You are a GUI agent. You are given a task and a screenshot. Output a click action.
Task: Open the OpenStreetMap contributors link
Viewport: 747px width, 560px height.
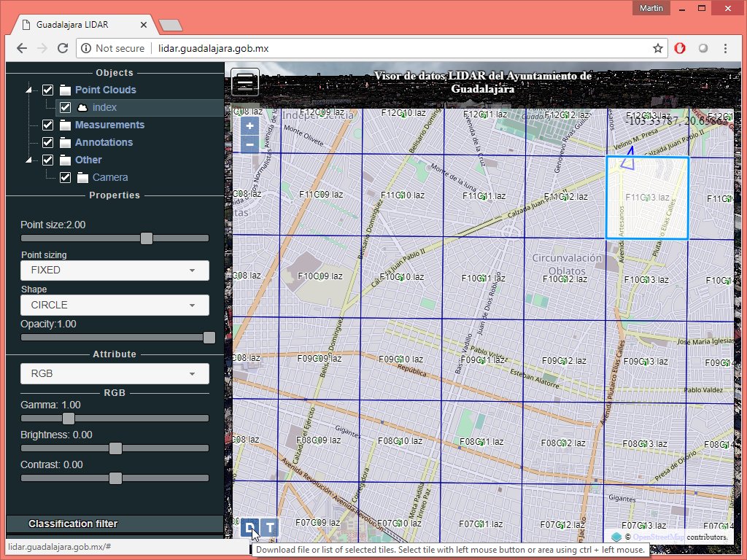659,537
